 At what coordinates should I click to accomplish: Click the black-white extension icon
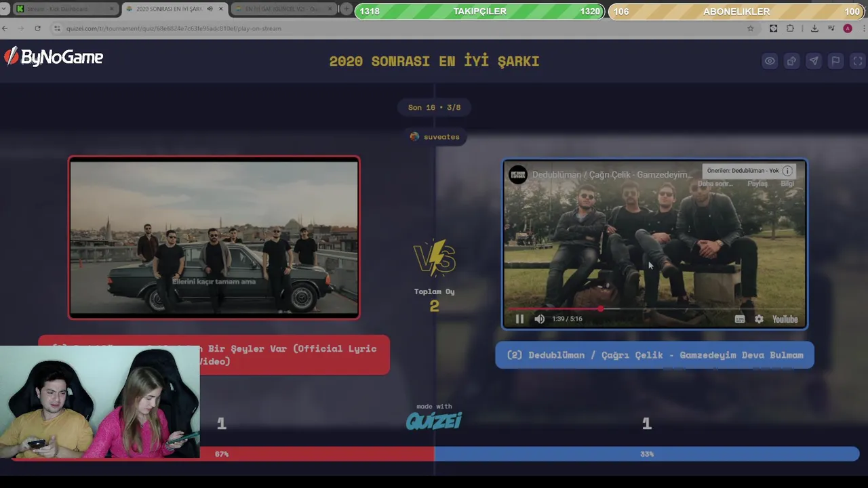773,28
